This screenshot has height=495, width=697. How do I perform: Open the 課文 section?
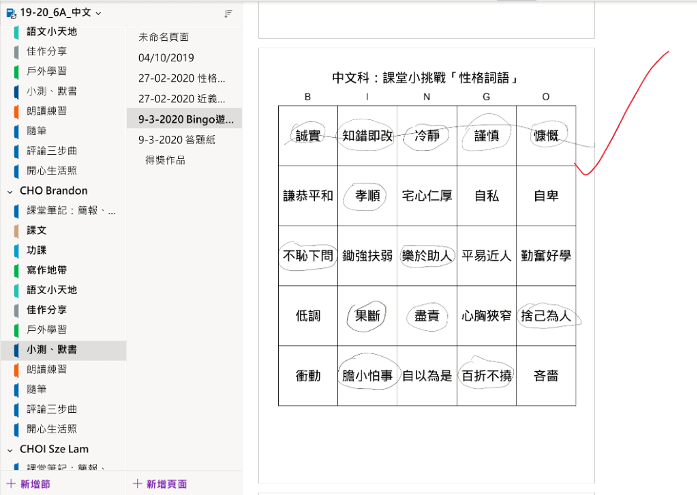(x=37, y=230)
